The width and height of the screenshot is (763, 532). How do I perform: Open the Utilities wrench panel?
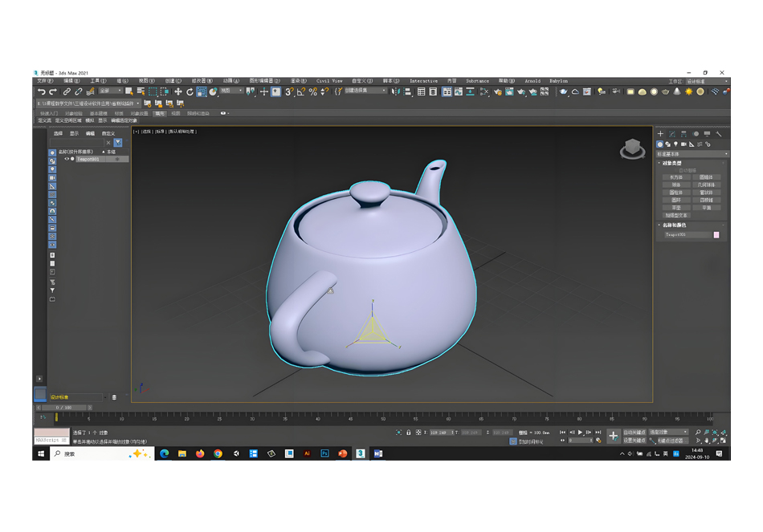coord(719,134)
